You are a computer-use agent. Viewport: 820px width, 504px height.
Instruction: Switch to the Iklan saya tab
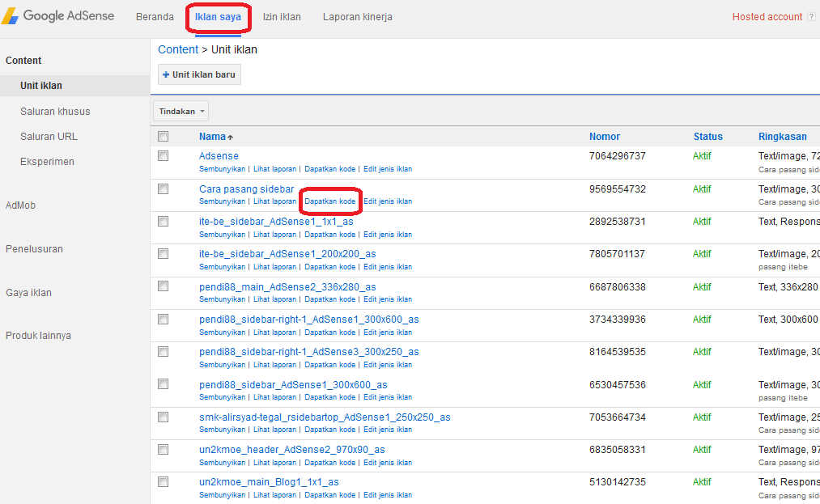[218, 15]
